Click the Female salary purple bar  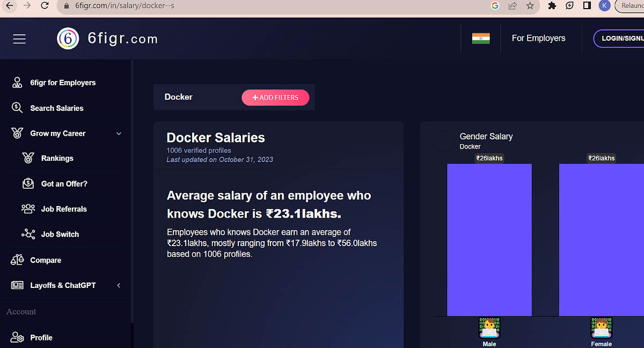(602, 240)
